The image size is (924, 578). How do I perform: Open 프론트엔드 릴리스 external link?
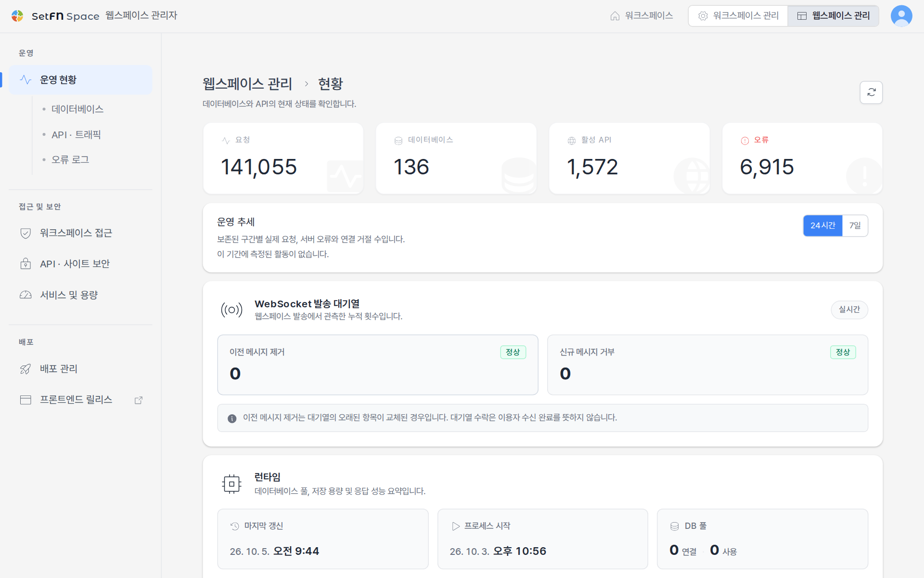click(x=80, y=400)
